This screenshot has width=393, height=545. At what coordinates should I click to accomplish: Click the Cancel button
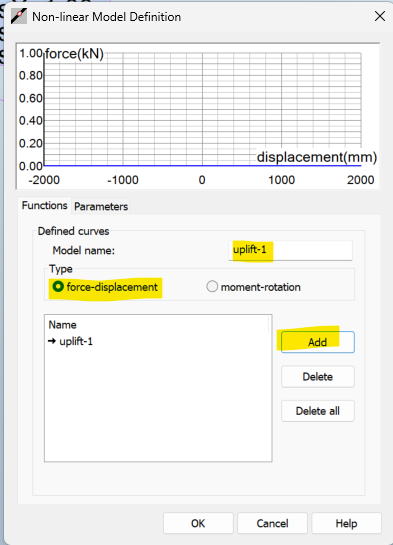pyautogui.click(x=272, y=523)
